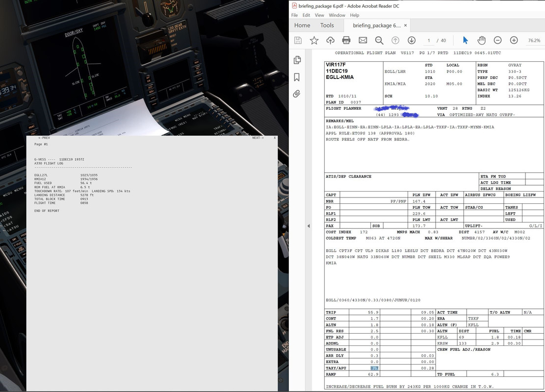Open the attachments paperclip panel
The width and height of the screenshot is (545, 392).
pos(296,94)
